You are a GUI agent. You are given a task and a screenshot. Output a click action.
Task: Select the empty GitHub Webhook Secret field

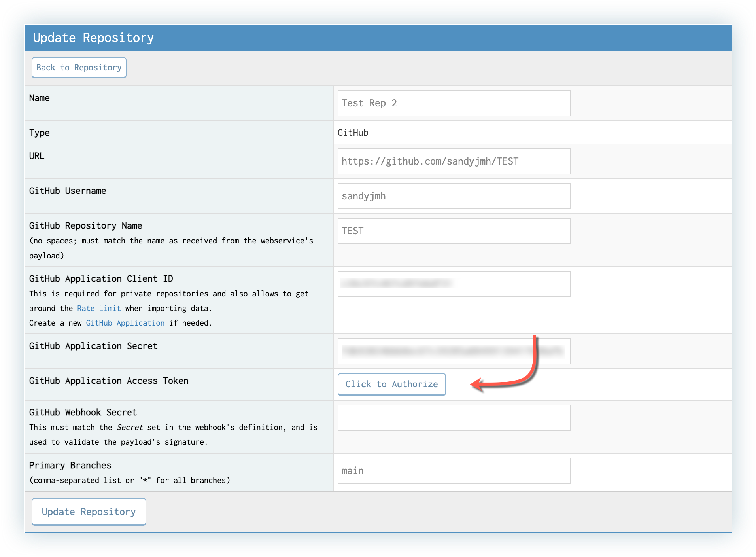(454, 418)
